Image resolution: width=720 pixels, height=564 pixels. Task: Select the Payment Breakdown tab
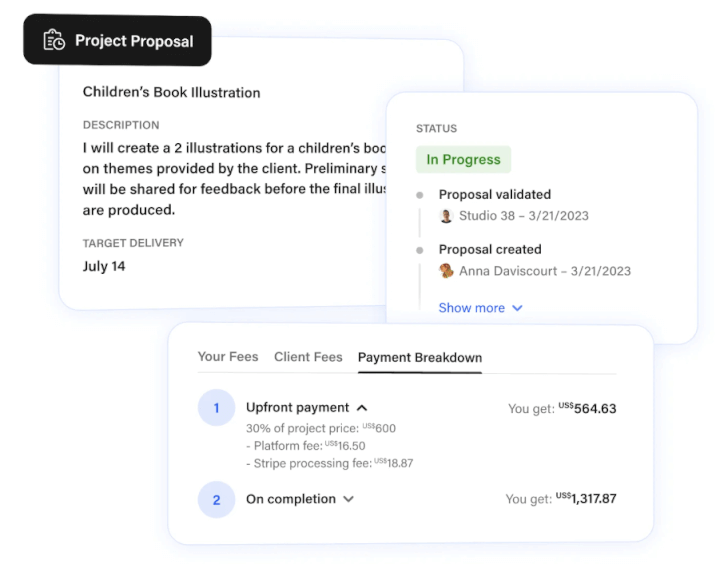click(420, 357)
